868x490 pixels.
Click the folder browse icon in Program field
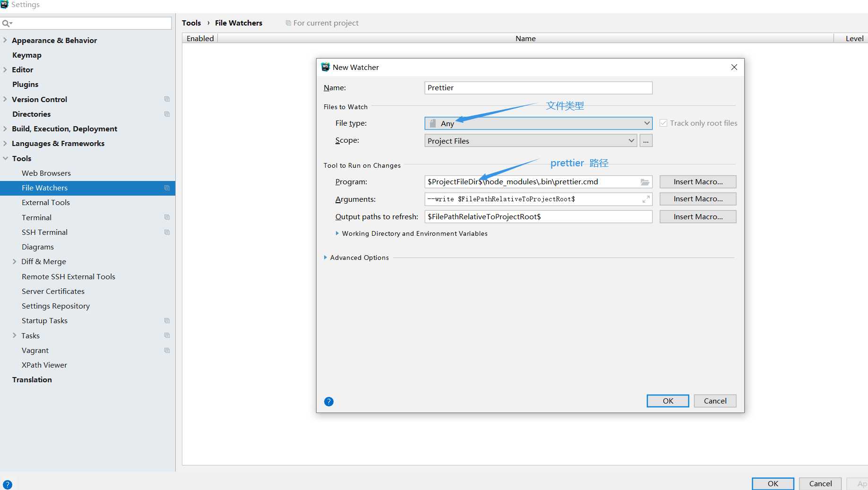point(645,182)
